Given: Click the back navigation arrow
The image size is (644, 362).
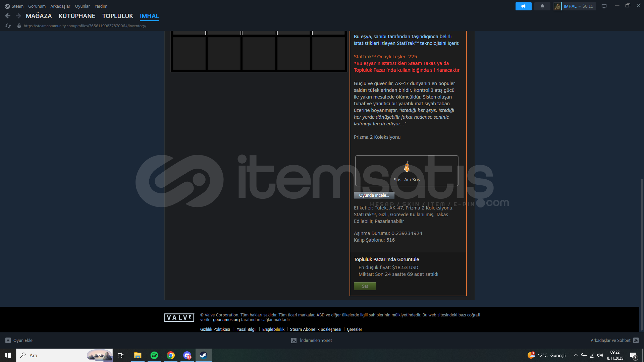Looking at the screenshot, I should tap(8, 16).
